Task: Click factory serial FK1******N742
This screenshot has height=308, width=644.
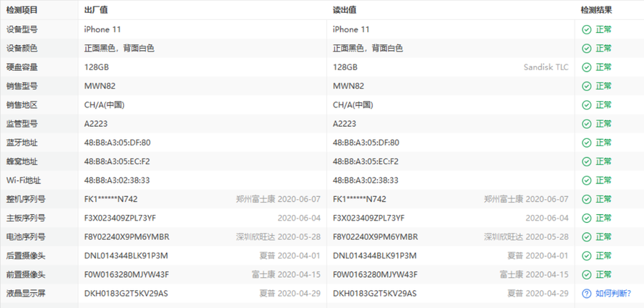Action: (111, 199)
